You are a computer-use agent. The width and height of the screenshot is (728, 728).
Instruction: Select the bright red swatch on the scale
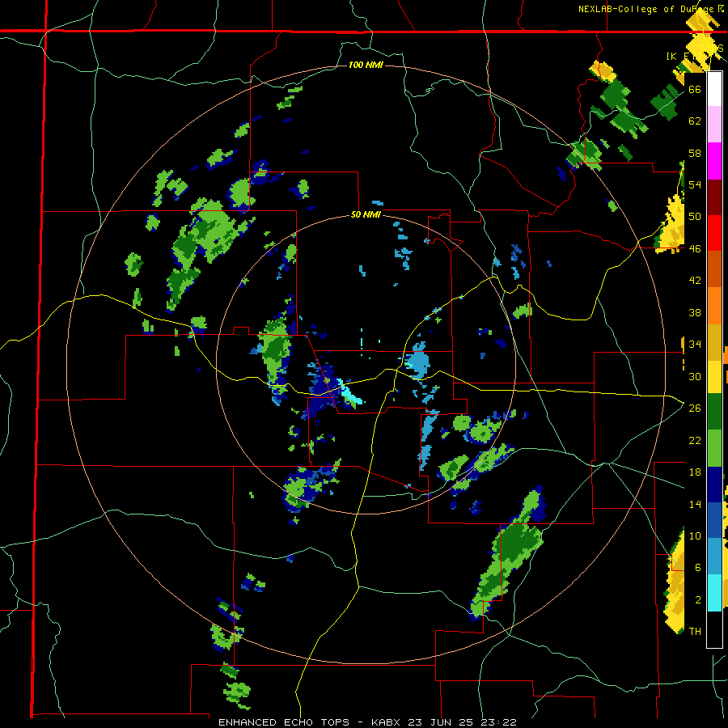(714, 233)
